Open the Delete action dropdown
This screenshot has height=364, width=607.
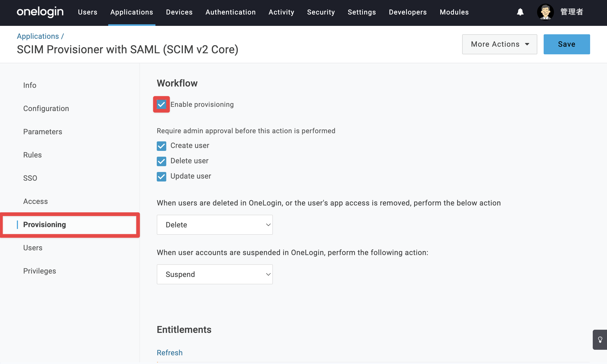(215, 225)
